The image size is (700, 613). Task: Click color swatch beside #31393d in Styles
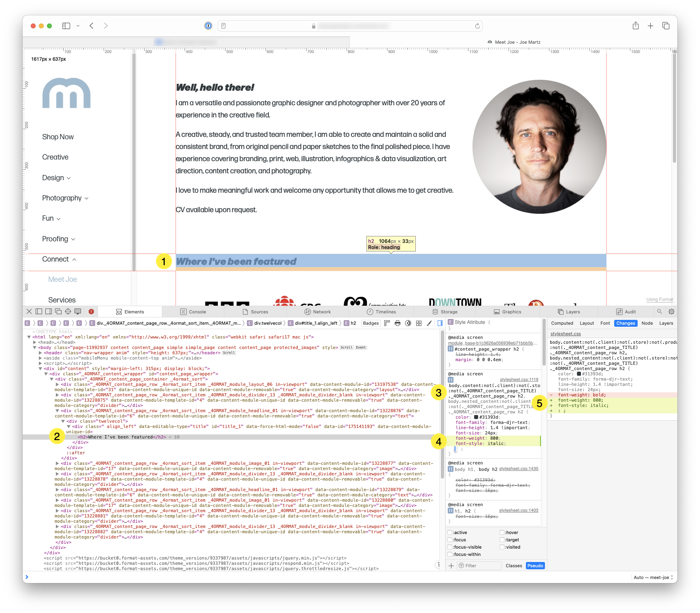point(476,417)
